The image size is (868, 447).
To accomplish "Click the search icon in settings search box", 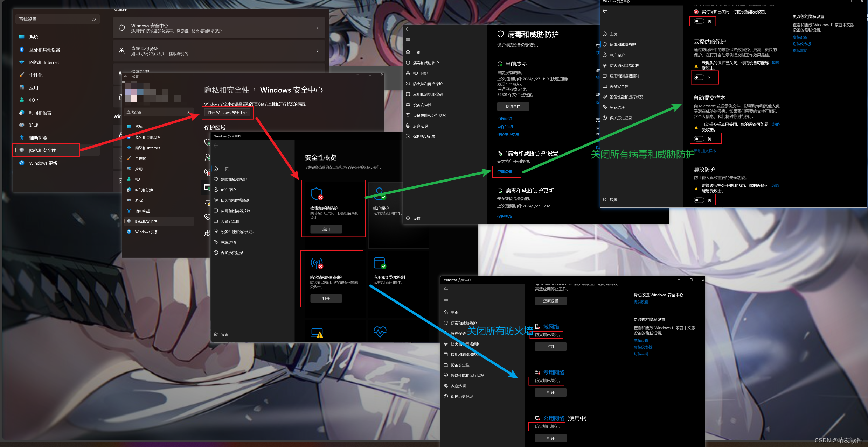I will pos(94,19).
